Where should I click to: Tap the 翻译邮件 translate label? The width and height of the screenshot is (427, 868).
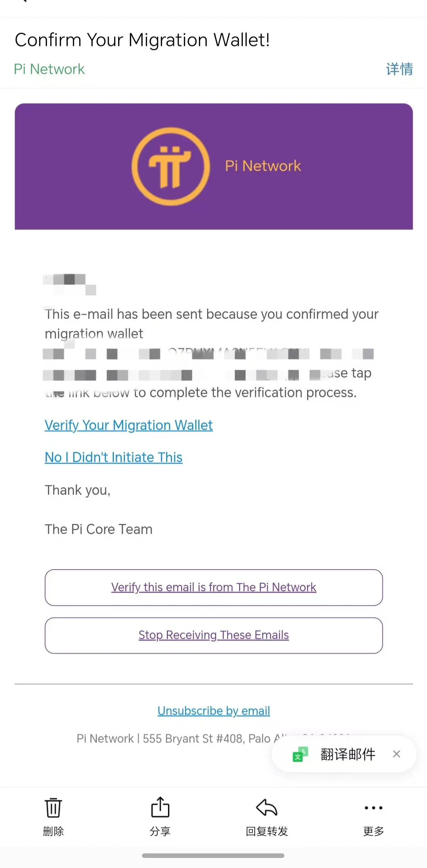click(348, 754)
